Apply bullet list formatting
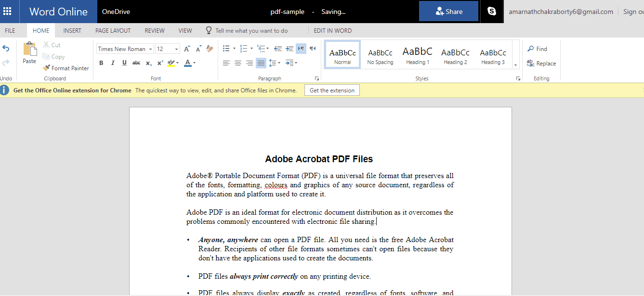This screenshot has height=296, width=644. (226, 49)
